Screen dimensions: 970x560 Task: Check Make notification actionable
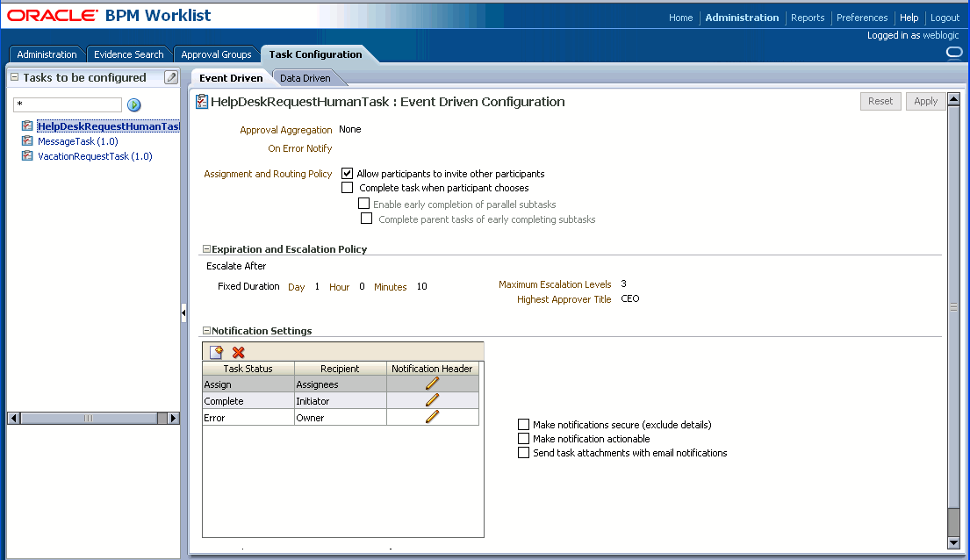pos(523,438)
